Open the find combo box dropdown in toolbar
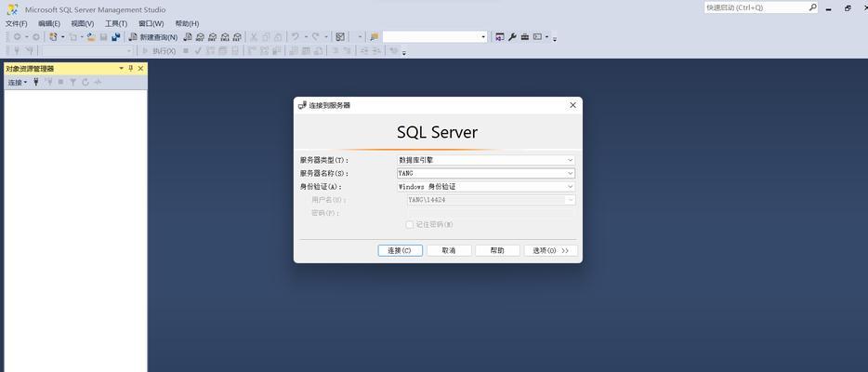Screen dimensions: 868x372 click(x=483, y=37)
